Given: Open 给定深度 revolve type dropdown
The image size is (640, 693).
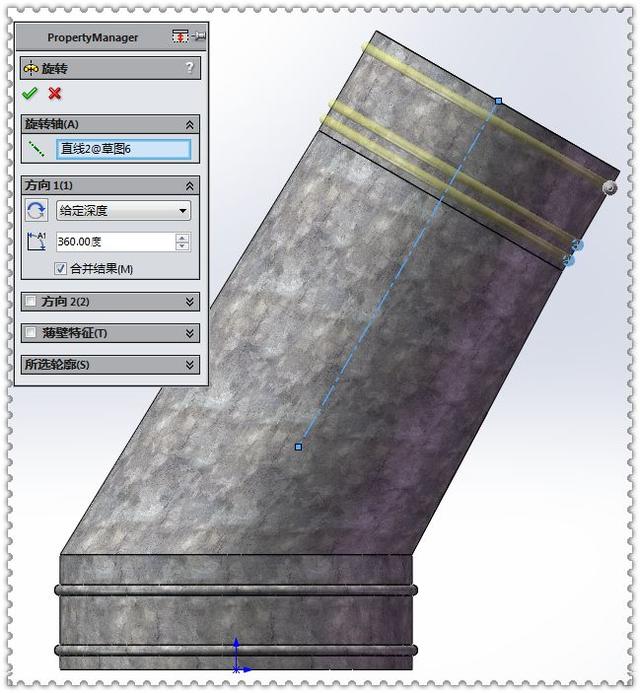Looking at the screenshot, I should click(x=123, y=210).
